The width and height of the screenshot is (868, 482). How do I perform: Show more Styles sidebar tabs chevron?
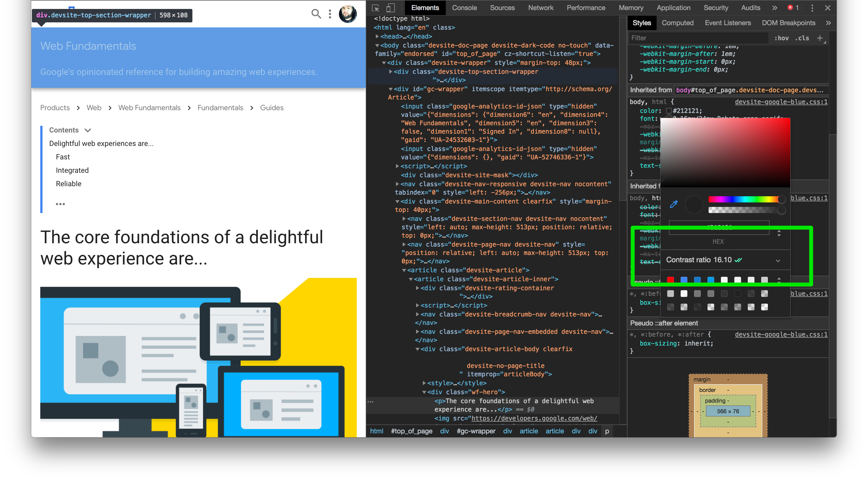pos(828,23)
